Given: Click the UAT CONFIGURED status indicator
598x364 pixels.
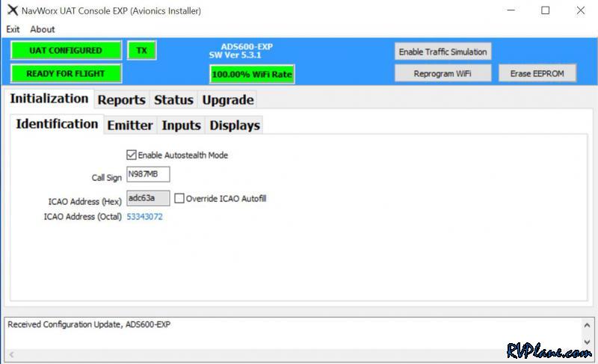Looking at the screenshot, I should (x=66, y=50).
